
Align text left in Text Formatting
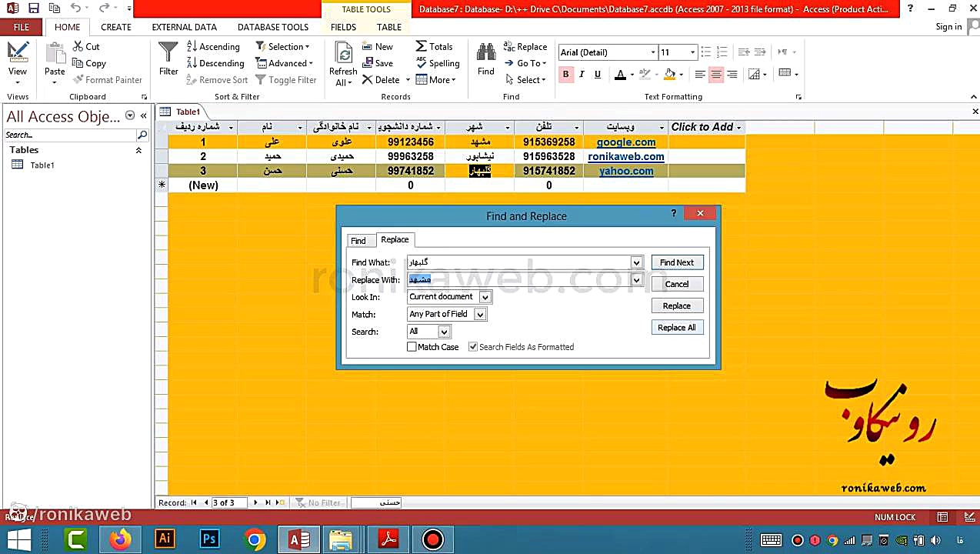pos(700,75)
